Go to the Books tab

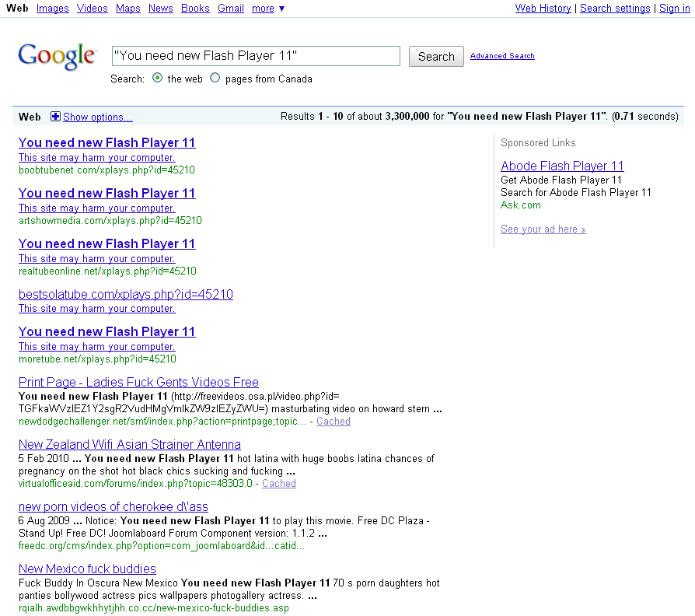pyautogui.click(x=195, y=8)
